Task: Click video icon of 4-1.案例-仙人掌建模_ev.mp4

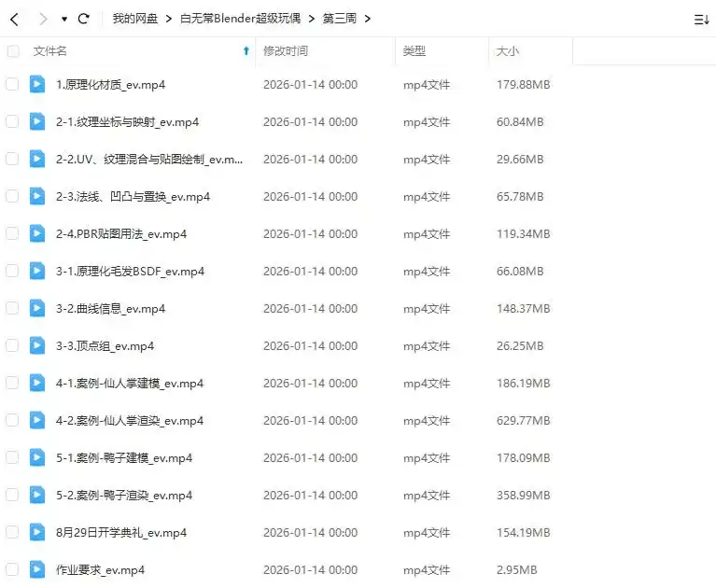Action: pyautogui.click(x=37, y=383)
